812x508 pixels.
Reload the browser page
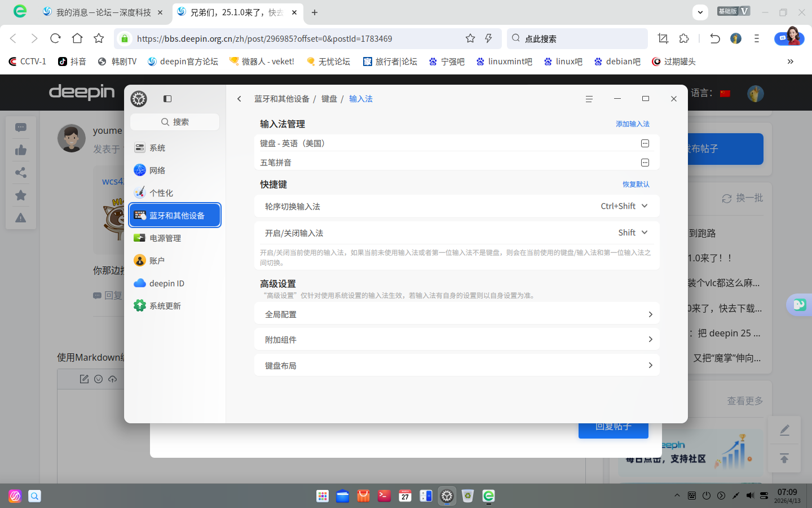coord(55,38)
